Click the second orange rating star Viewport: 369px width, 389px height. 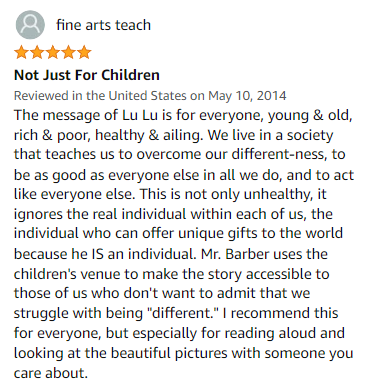[37, 52]
